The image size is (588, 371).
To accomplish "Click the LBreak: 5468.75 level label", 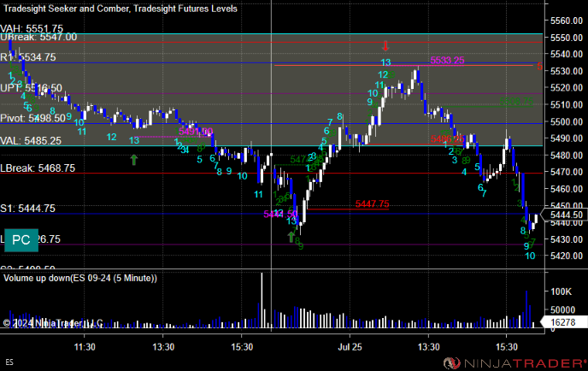I will (38, 168).
